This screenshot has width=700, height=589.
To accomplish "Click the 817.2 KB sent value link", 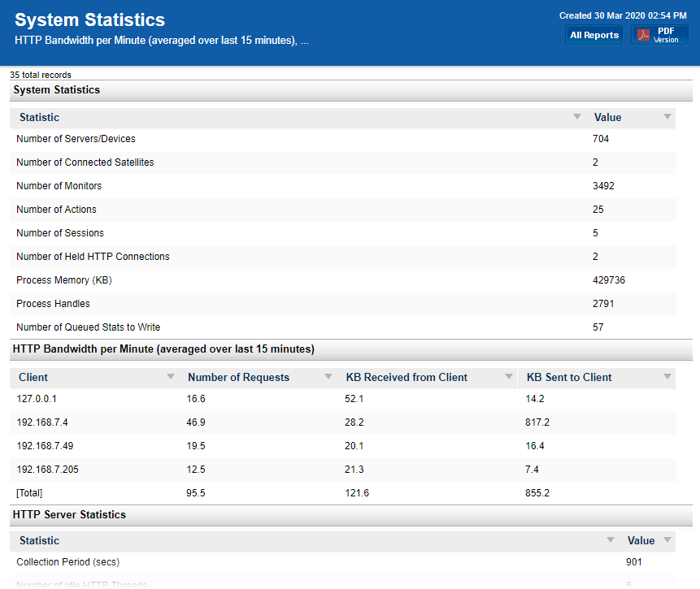I will [x=537, y=422].
